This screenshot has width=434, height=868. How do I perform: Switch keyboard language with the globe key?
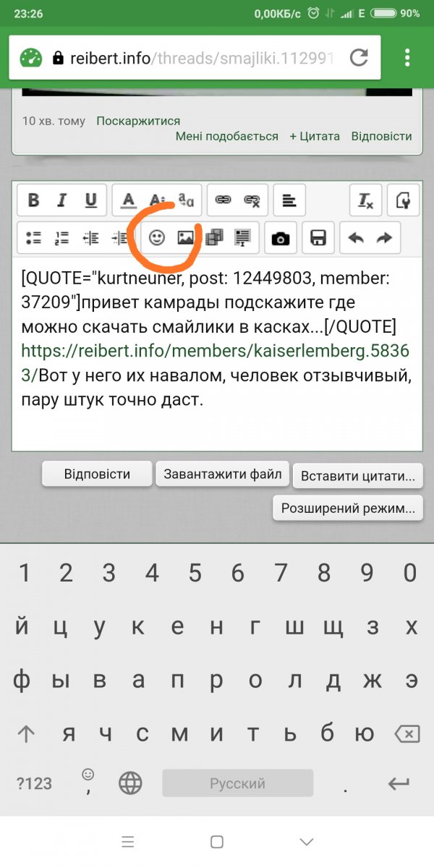(x=131, y=783)
